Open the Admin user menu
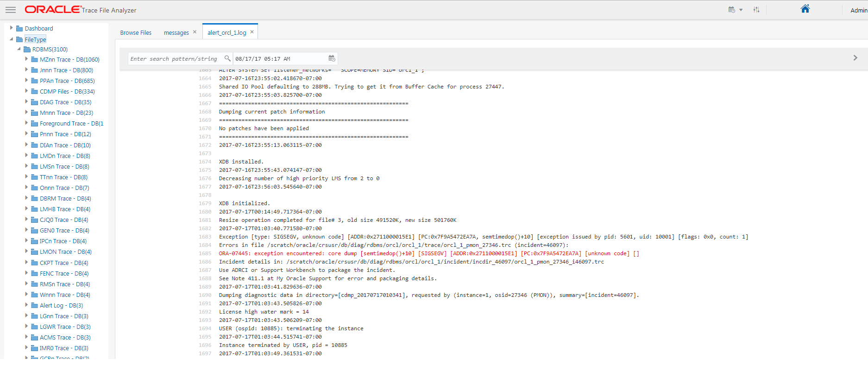868x390 pixels. 859,10
